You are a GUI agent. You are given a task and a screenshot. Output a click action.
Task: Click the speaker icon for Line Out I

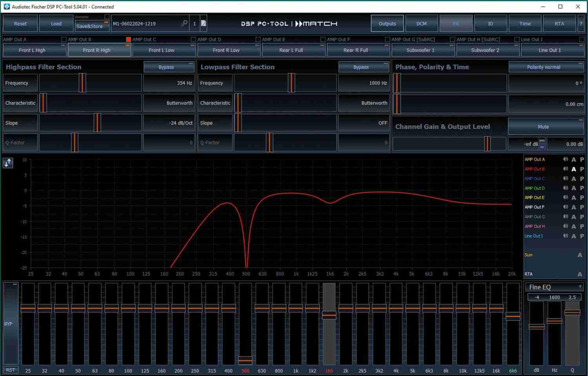point(566,236)
